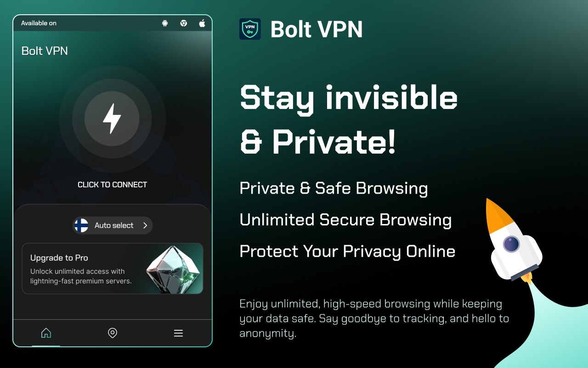Click Protect Your Privacy Online text

pos(348,251)
